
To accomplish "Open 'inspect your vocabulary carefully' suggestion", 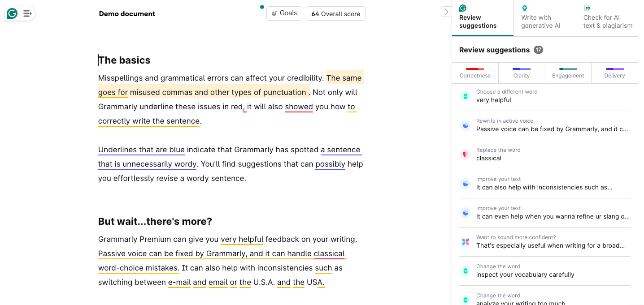I will pyautogui.click(x=545, y=271).
